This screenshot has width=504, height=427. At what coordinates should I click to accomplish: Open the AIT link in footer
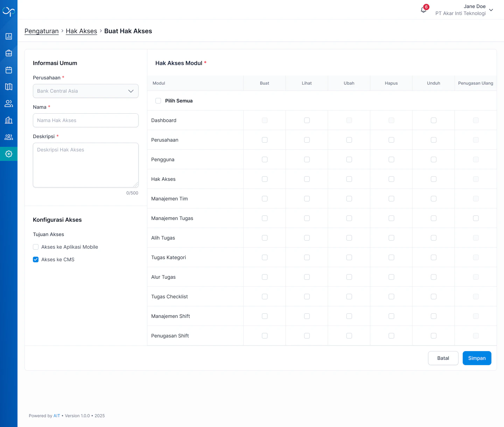(57, 416)
